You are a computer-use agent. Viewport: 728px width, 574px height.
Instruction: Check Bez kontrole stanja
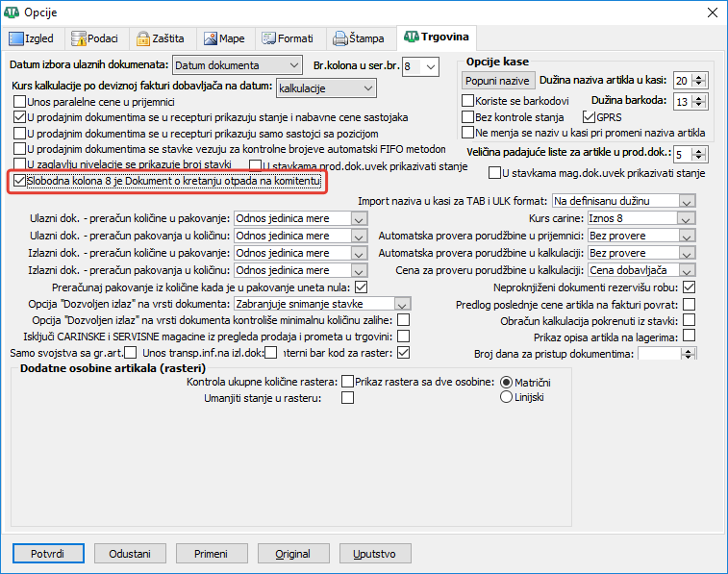[x=468, y=116]
